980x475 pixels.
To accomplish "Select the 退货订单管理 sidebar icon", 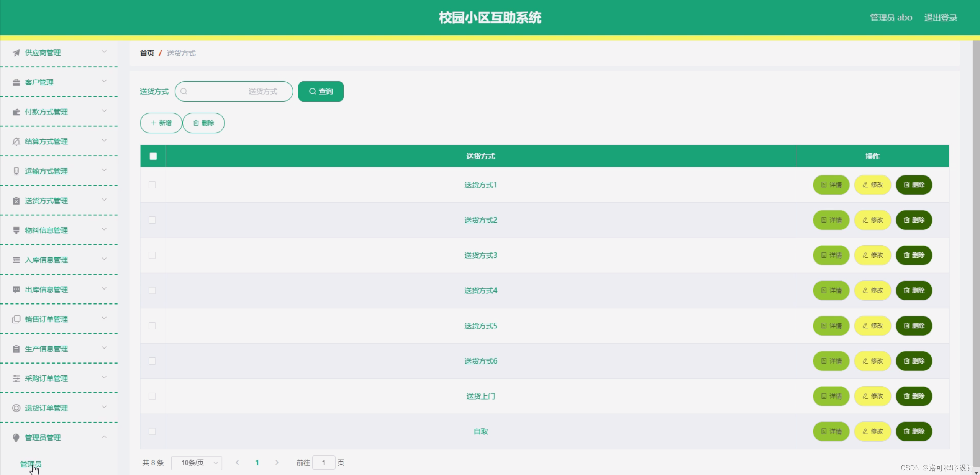I will point(16,408).
